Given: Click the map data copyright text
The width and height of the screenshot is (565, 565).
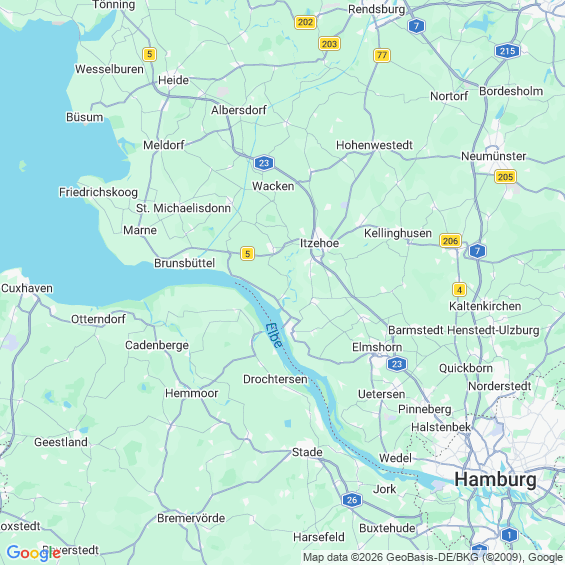Looking at the screenshot, I should click(x=433, y=558).
